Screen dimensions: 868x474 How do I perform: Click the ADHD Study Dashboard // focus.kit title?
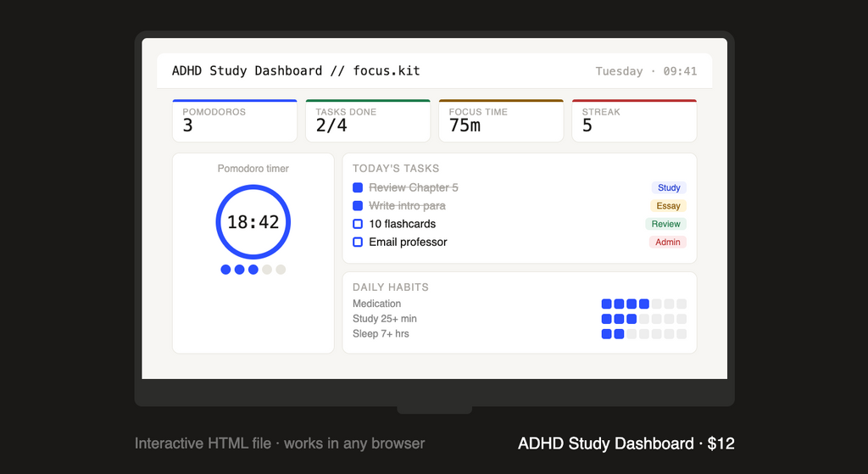coord(296,71)
